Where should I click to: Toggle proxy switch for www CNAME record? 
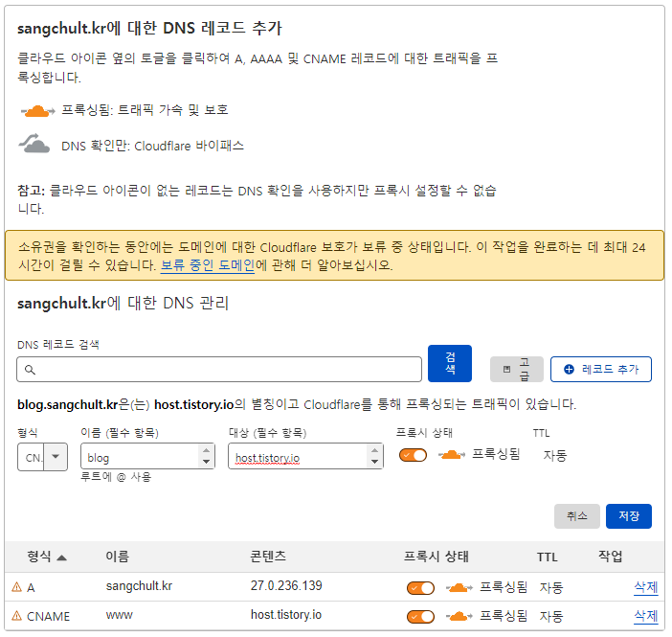(420, 617)
